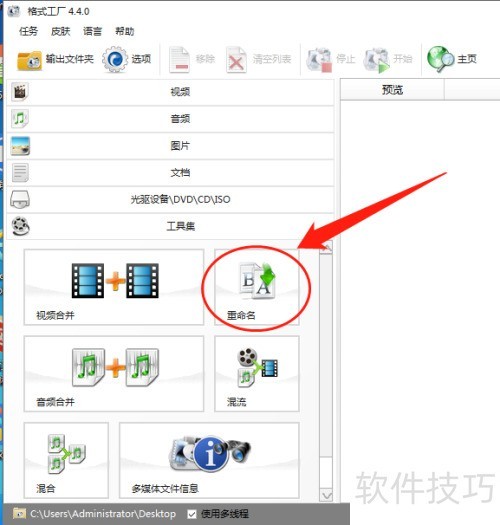The width and height of the screenshot is (500, 525).
Task: Open the 音频合并 audio merge tool
Action: 114,374
